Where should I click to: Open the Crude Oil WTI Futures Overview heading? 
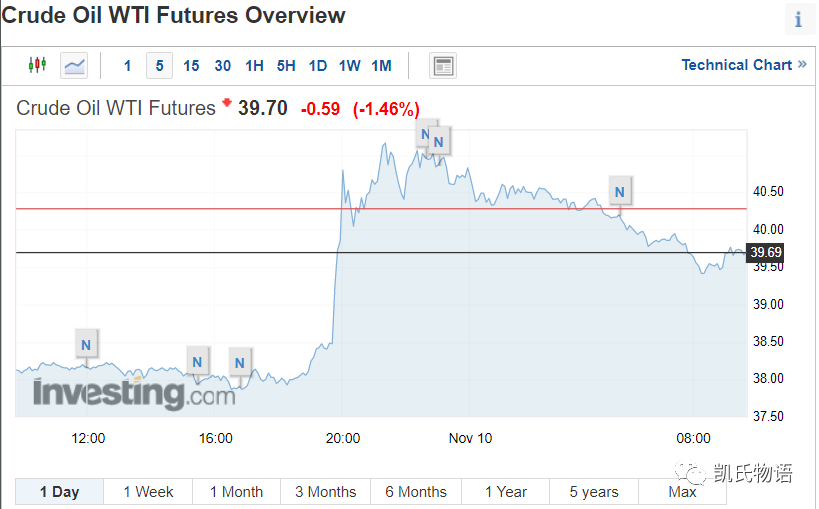tap(174, 16)
